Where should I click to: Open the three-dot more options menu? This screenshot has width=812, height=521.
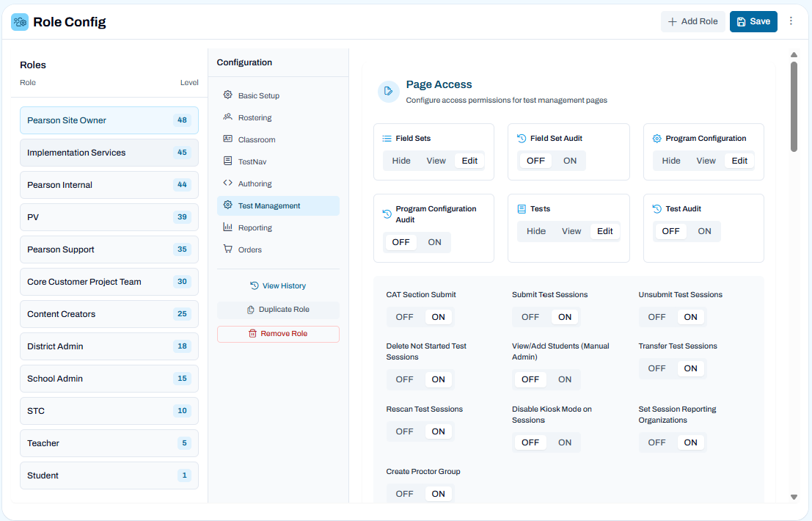pyautogui.click(x=791, y=21)
